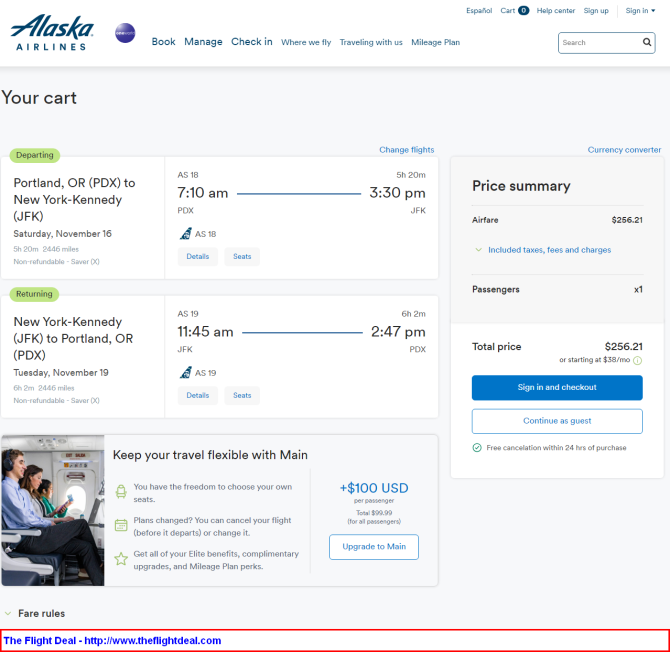Click the Total price $256.21 amount
The height and width of the screenshot is (652, 670).
tap(623, 347)
